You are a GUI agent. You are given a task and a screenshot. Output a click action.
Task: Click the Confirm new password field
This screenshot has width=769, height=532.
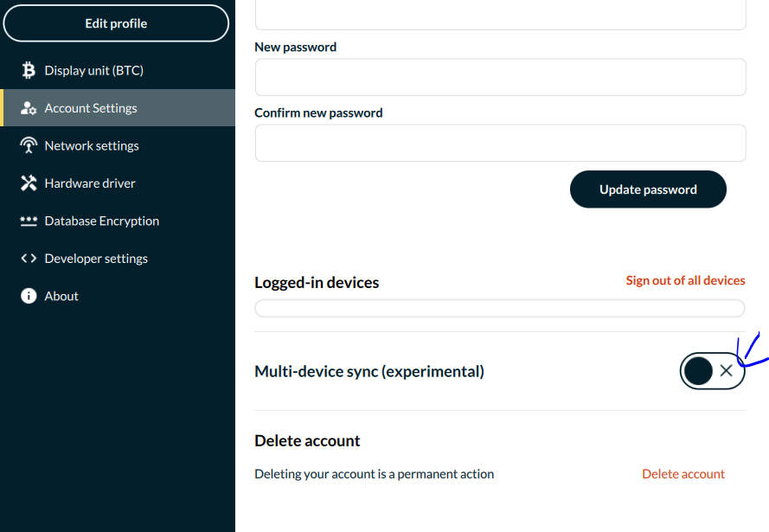(x=499, y=143)
